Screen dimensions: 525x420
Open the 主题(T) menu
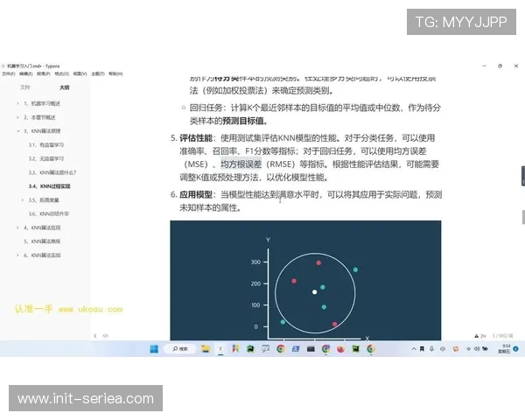(x=98, y=73)
